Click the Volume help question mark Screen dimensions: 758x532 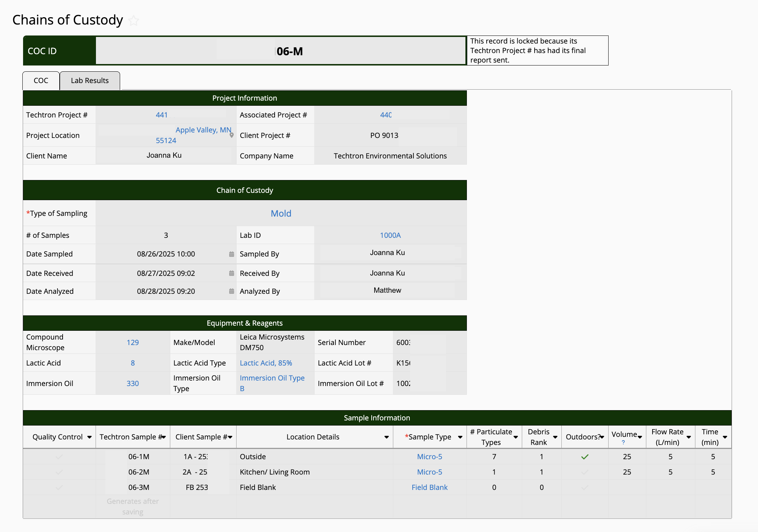pos(623,442)
